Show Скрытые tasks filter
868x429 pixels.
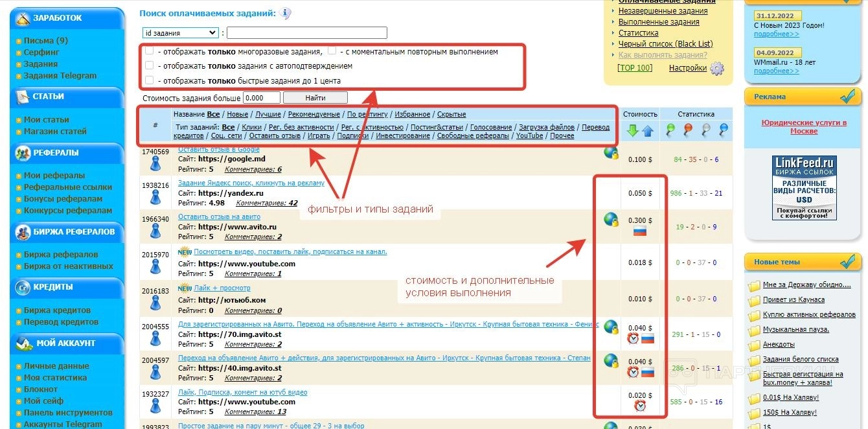click(x=451, y=115)
